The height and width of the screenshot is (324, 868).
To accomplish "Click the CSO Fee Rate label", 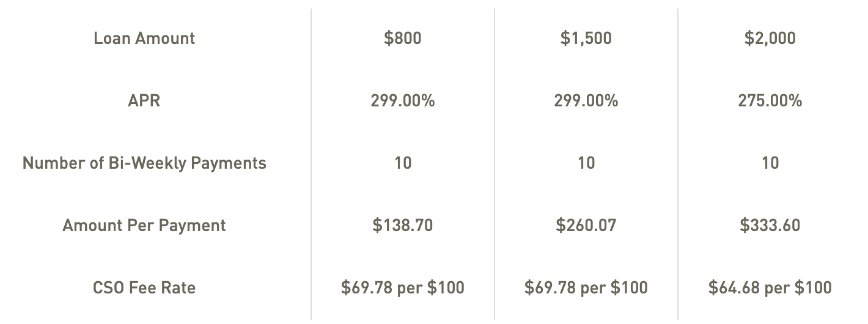I will [144, 288].
